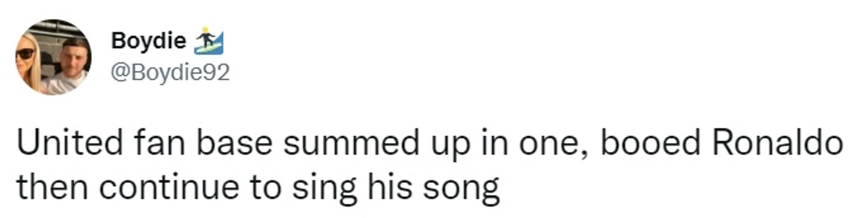
Task: Click the number 92 in the handle
Action: pos(216,72)
